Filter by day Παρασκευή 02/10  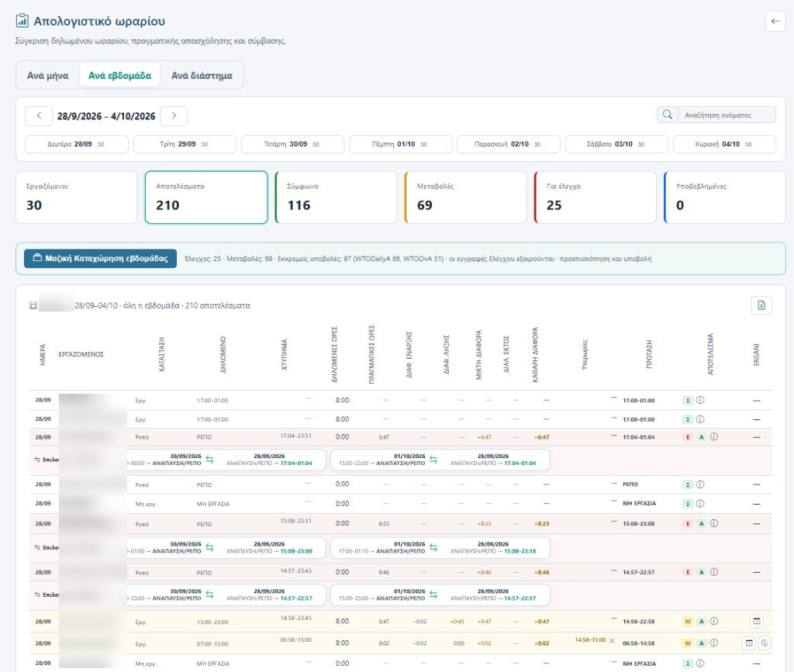509,144
